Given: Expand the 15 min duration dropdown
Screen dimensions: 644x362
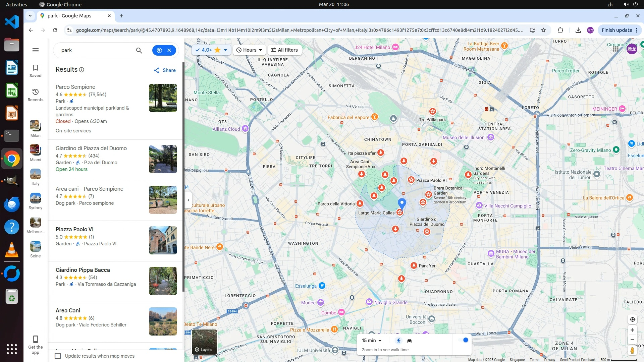Looking at the screenshot, I should tap(372, 341).
